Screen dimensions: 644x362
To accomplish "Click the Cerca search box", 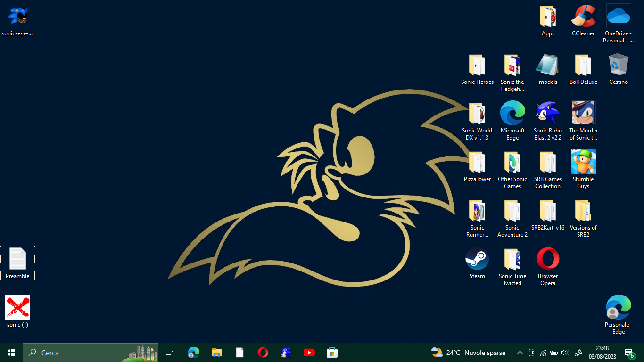I will (x=91, y=353).
